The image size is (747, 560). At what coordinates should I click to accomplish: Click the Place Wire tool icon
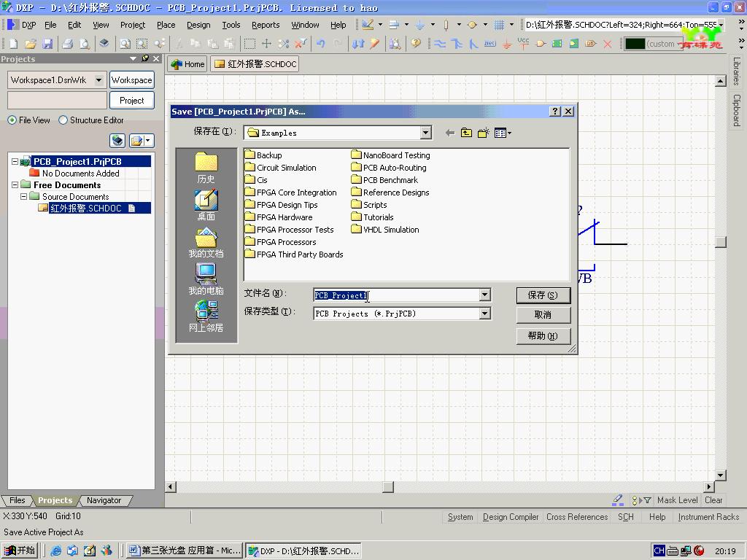point(440,44)
